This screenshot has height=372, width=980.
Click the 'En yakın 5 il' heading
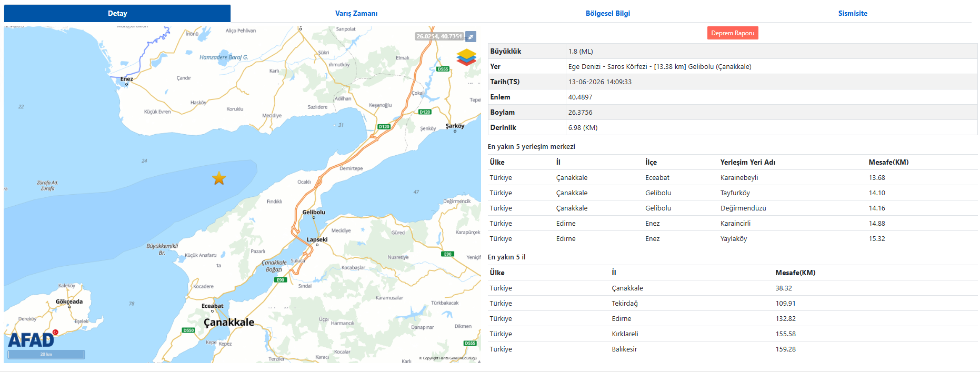[x=507, y=257]
